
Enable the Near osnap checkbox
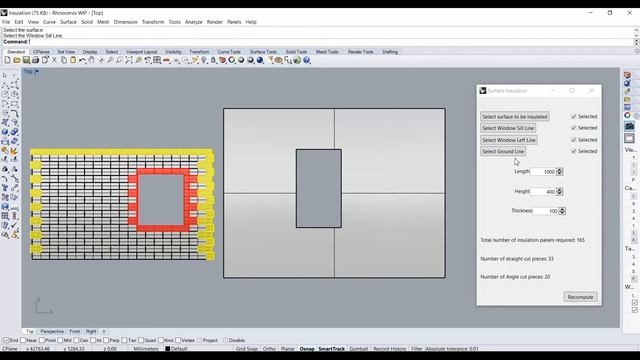point(23,340)
